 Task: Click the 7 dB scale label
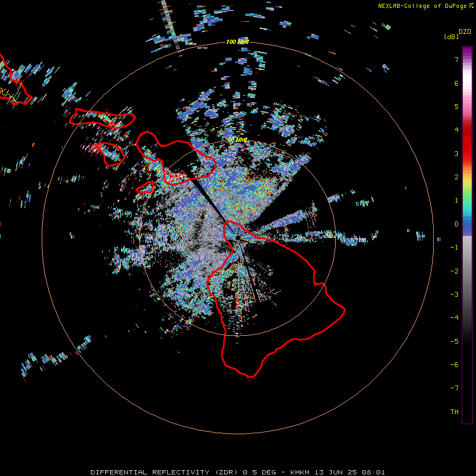[x=456, y=59]
